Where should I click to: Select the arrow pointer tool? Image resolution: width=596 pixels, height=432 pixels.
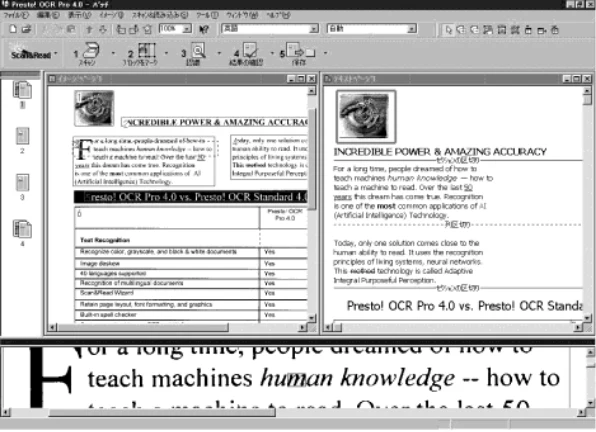[449, 30]
